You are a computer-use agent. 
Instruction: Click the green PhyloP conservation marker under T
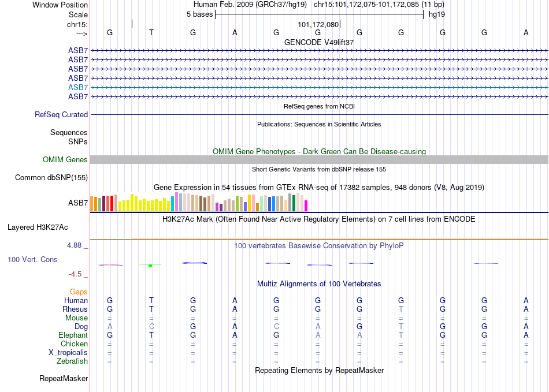(150, 266)
